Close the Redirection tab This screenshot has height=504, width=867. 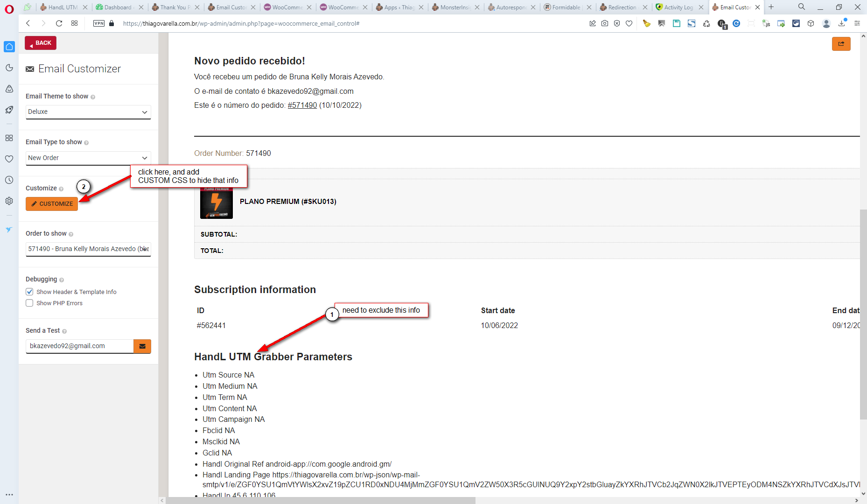click(645, 7)
